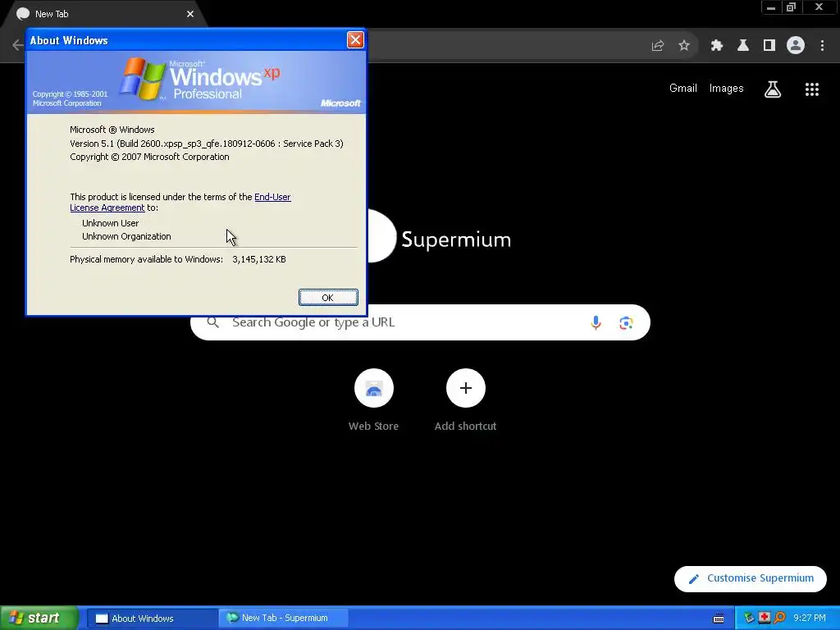
Task: Click the Unknown Organization text
Action: [126, 236]
